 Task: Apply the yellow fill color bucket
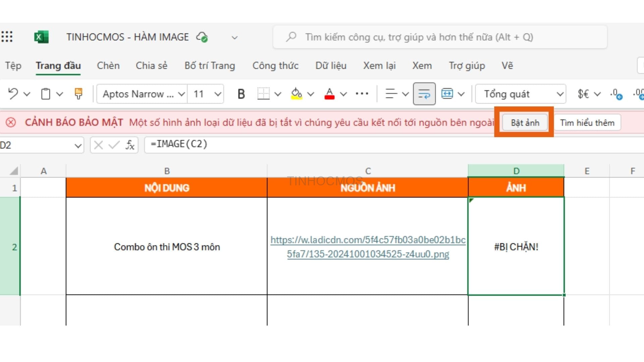(297, 94)
